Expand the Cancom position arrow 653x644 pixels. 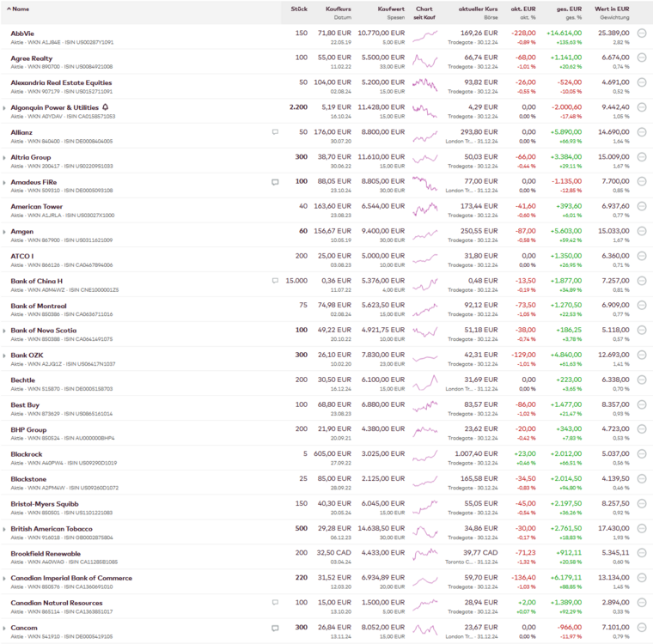4,629
